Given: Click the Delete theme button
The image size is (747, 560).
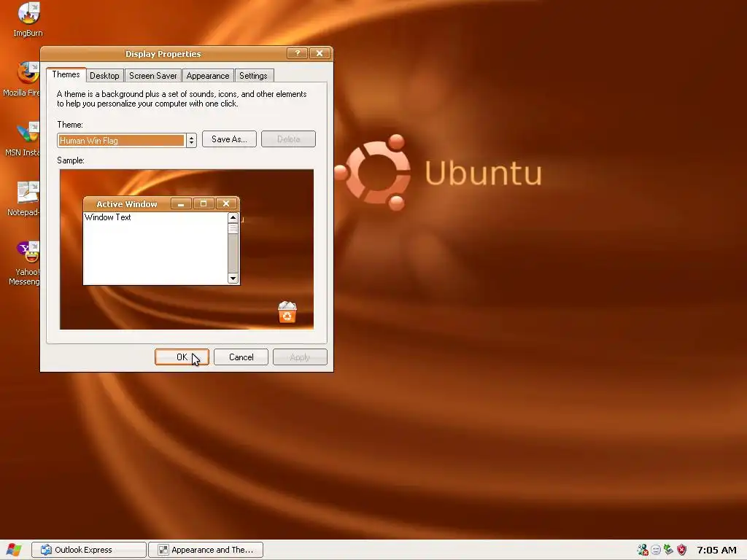Looking at the screenshot, I should (288, 139).
